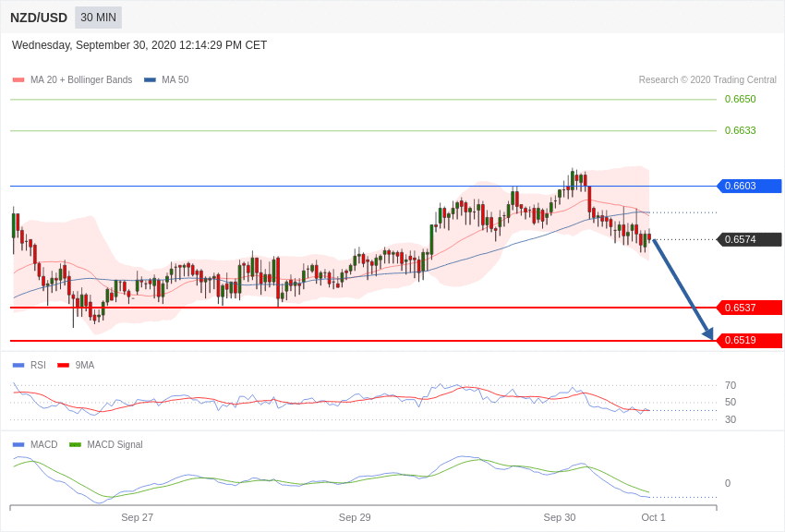Click the 'MACD Signal' legend label
The height and width of the screenshot is (532, 785).
coord(115,444)
